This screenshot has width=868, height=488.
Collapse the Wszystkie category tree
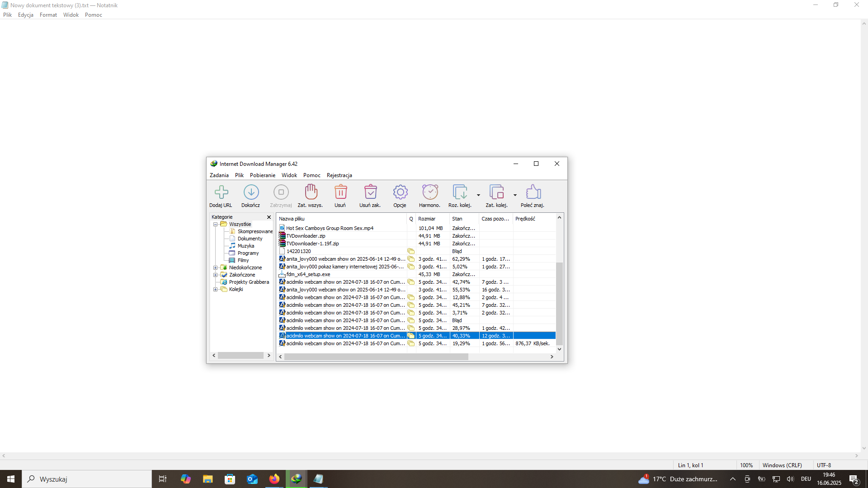coord(216,225)
